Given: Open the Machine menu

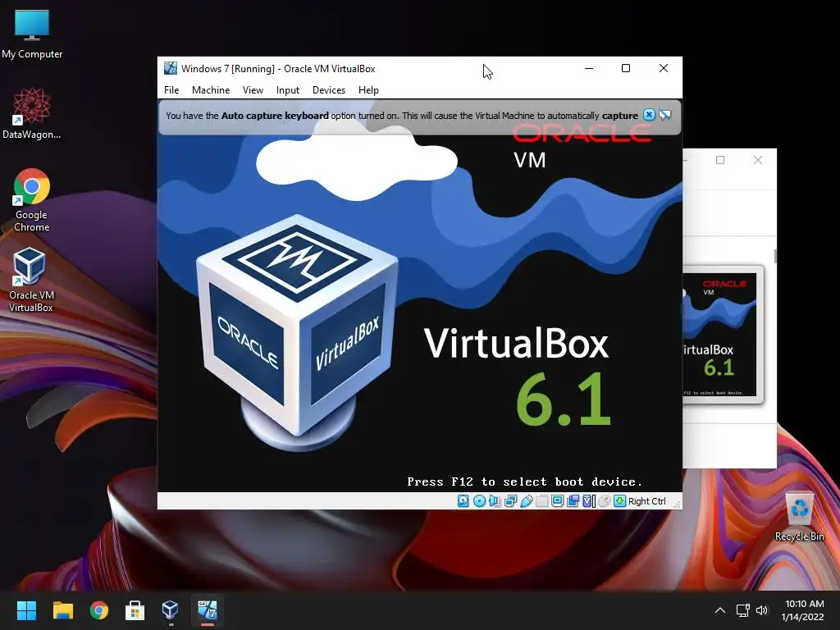Looking at the screenshot, I should pos(211,90).
